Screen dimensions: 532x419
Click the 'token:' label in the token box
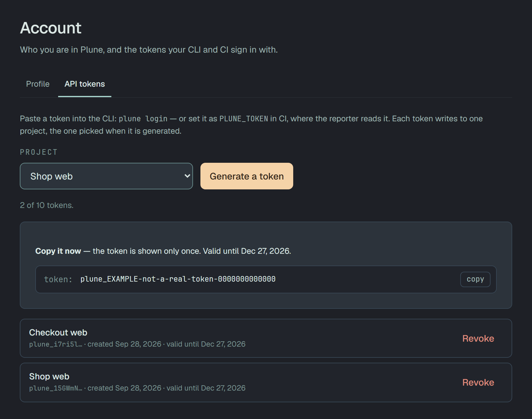tap(58, 279)
